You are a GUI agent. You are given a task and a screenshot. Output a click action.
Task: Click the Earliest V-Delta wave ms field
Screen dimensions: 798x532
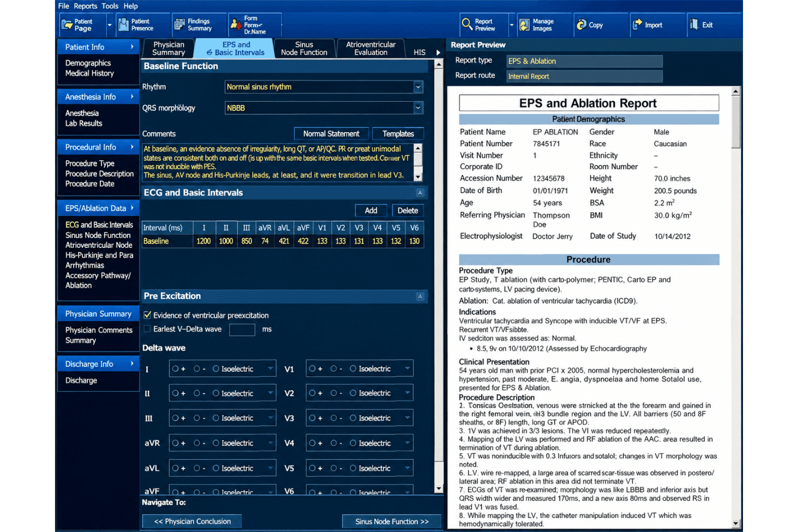242,329
